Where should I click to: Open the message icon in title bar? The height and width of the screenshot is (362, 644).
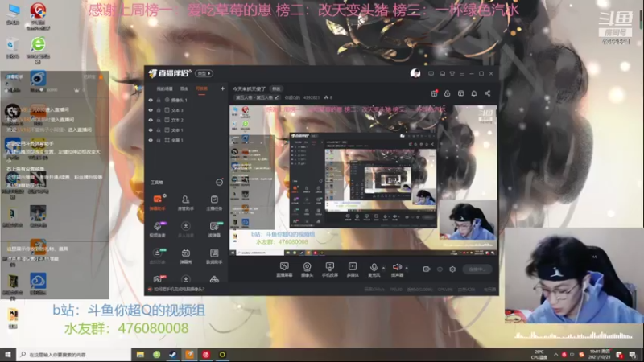(431, 74)
